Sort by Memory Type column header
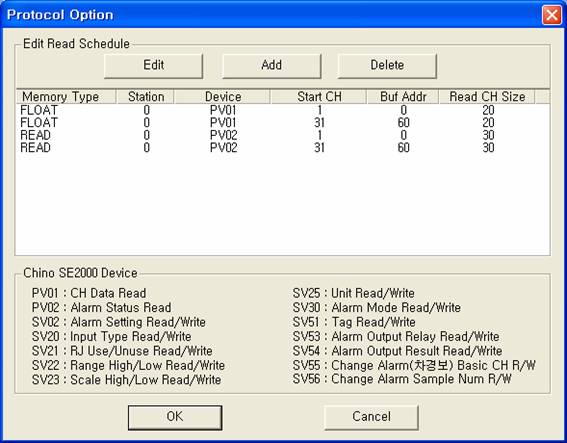This screenshot has width=567, height=443. tap(66, 97)
